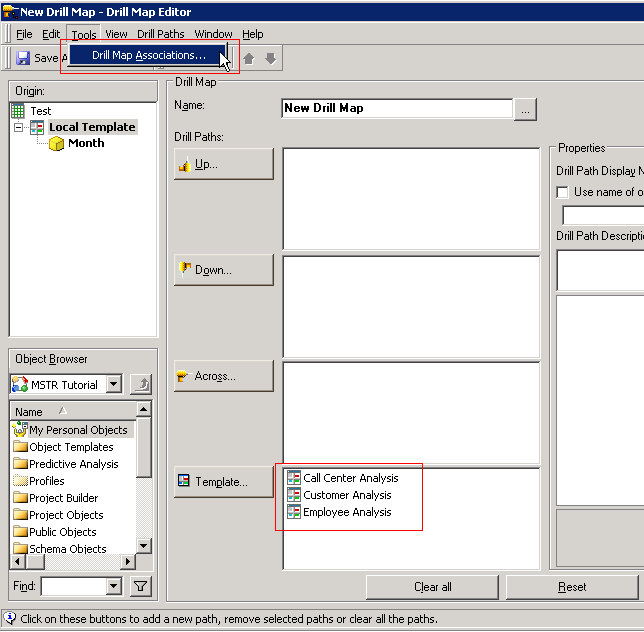Toggle the 'Use name of object' checkbox

click(x=563, y=192)
